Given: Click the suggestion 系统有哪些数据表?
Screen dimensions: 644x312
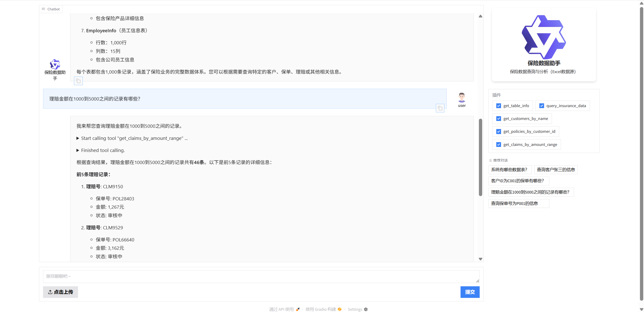Looking at the screenshot, I should [510, 169].
